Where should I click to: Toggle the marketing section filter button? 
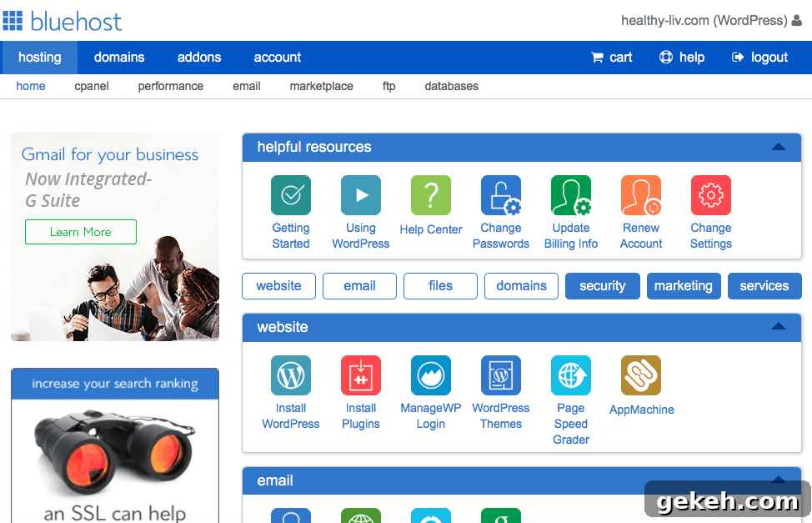[x=684, y=286]
